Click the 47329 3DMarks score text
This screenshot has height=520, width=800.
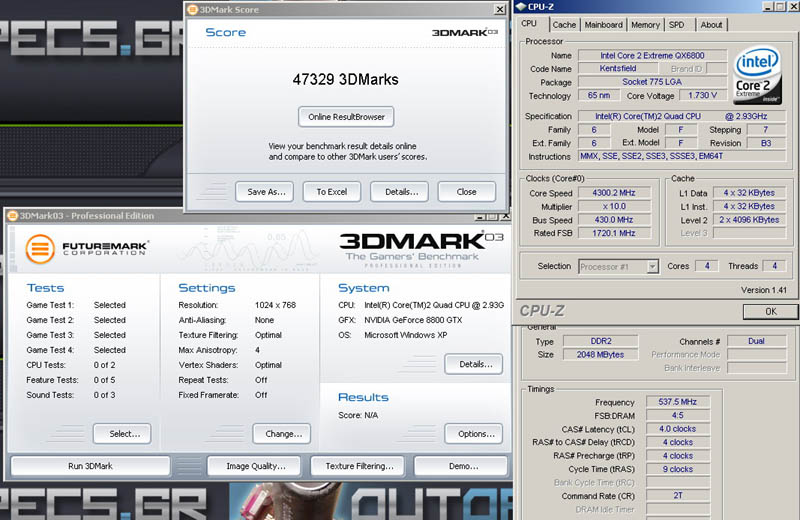pyautogui.click(x=345, y=80)
